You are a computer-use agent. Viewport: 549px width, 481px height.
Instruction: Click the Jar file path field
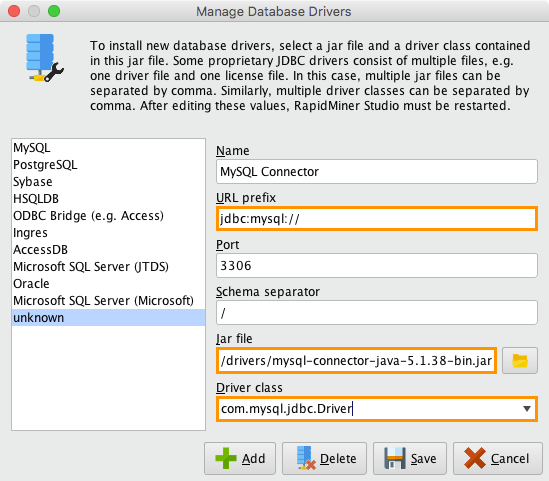[x=356, y=361]
